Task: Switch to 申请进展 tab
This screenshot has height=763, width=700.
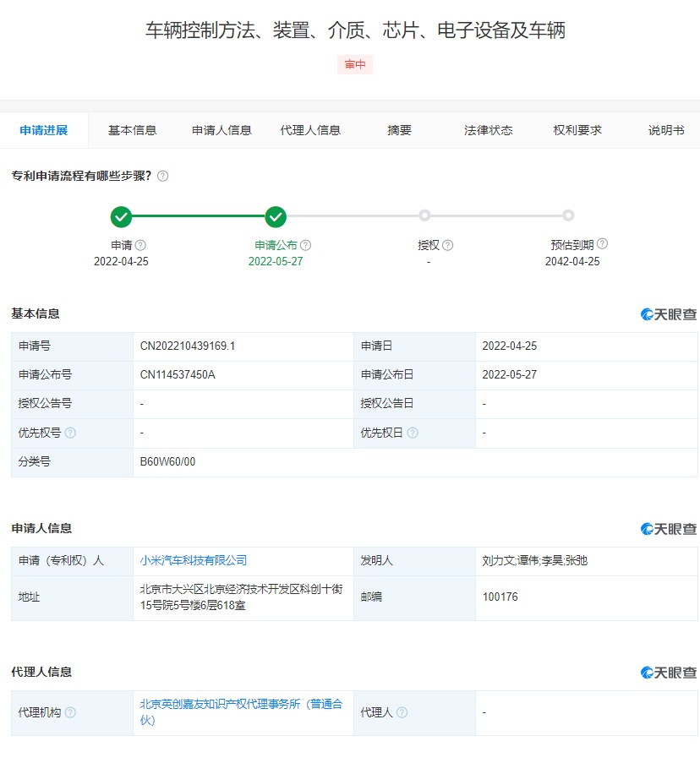Action: click(44, 130)
